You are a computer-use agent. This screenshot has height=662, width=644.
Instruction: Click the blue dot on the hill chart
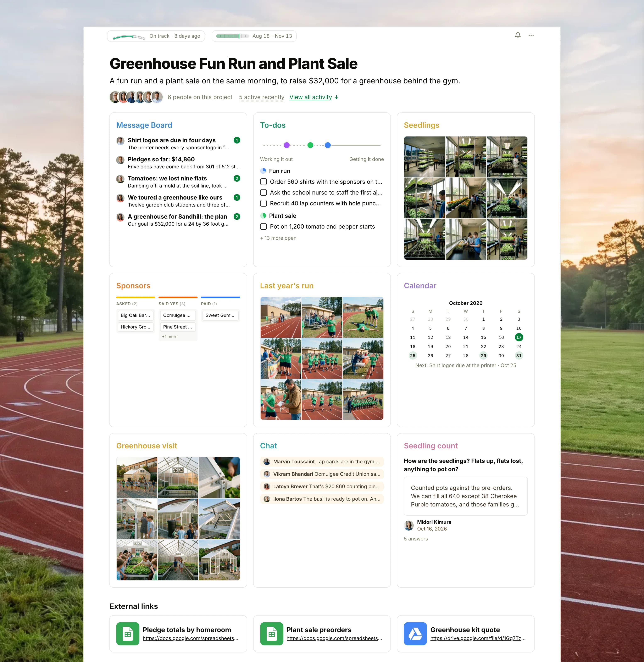point(328,145)
